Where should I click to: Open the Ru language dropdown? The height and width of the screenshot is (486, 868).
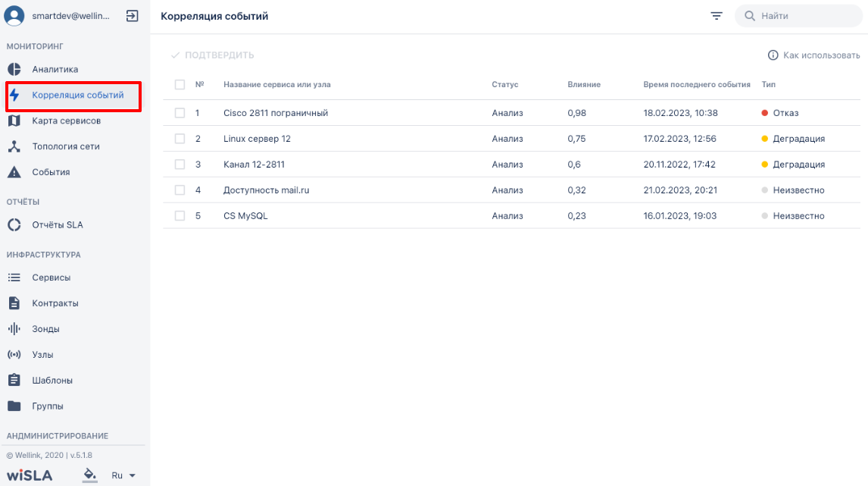click(123, 475)
